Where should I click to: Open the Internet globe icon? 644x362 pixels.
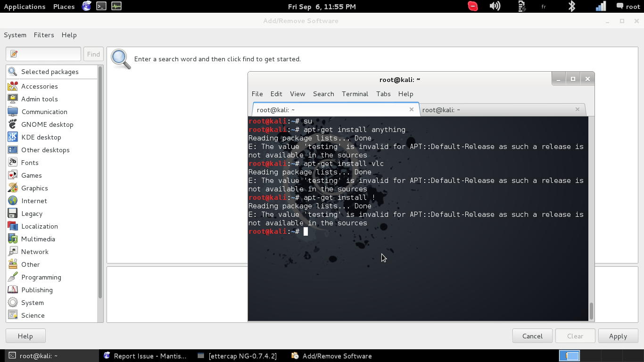pos(13,201)
